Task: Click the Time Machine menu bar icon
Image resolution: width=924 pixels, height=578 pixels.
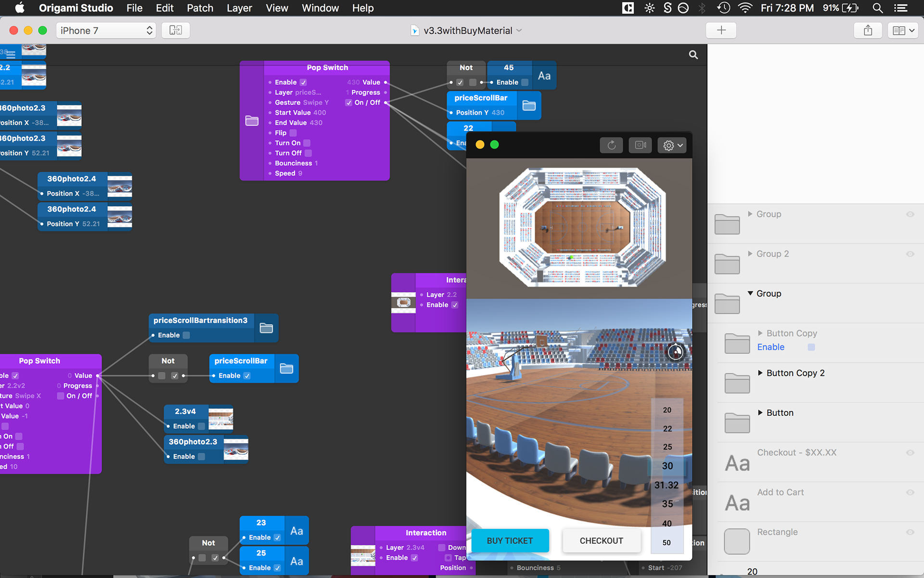Action: tap(723, 8)
